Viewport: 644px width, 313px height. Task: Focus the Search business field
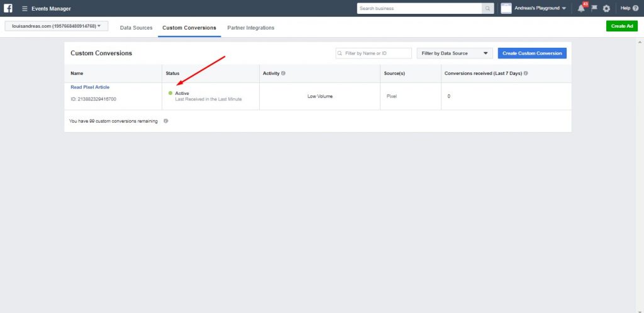[x=419, y=8]
